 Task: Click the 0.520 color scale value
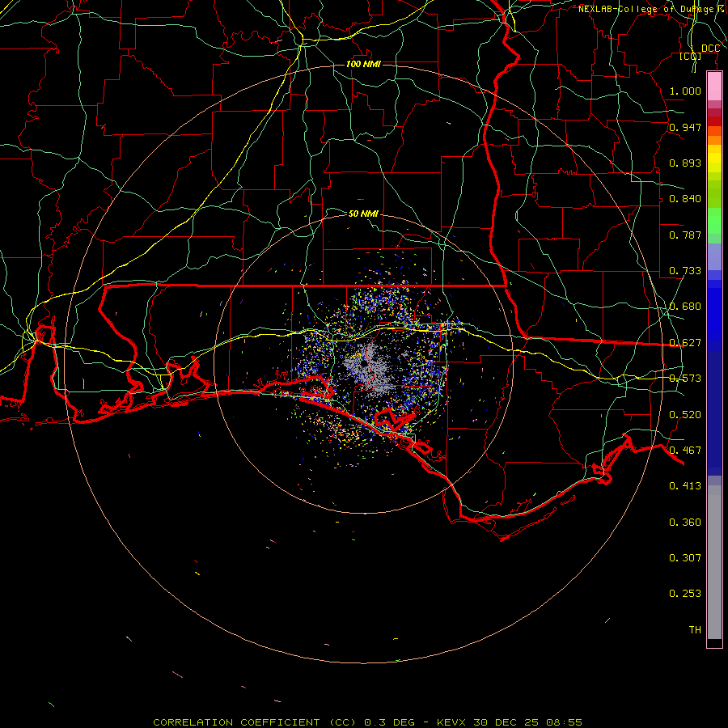coord(685,415)
